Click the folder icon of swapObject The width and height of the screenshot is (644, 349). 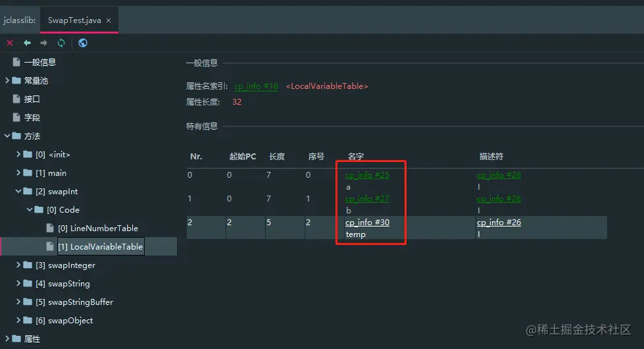coord(28,320)
